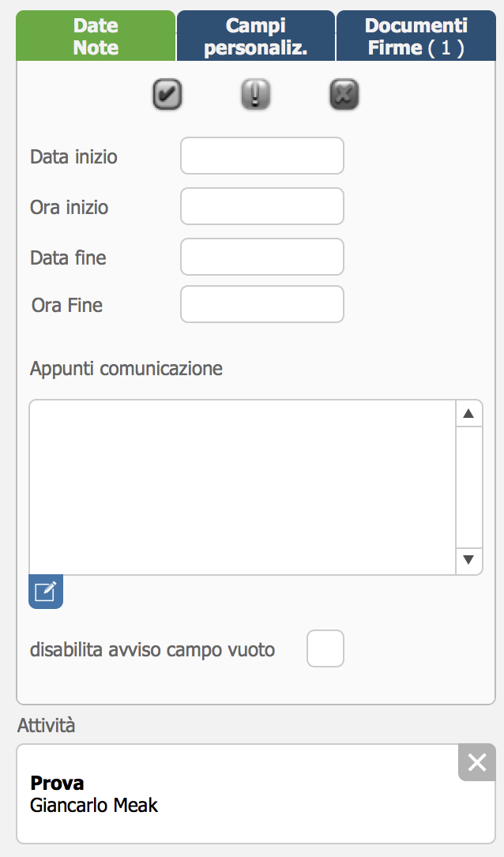Focus the Data inizio input field

(x=262, y=156)
